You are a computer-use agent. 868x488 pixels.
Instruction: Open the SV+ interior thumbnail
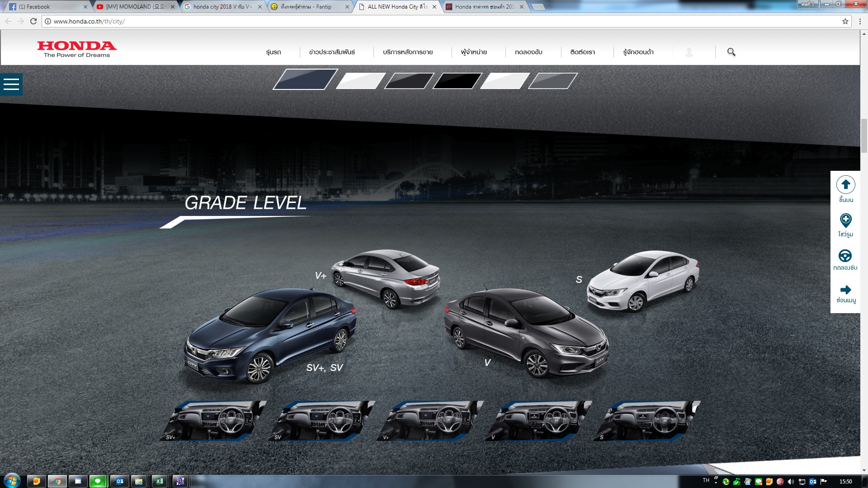pos(212,420)
